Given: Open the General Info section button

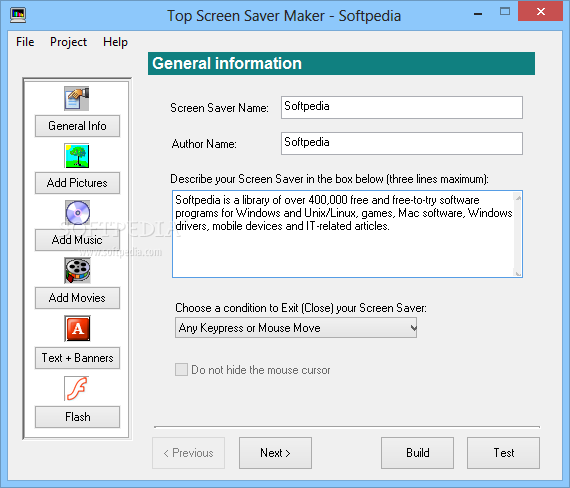Looking at the screenshot, I should click(x=77, y=126).
